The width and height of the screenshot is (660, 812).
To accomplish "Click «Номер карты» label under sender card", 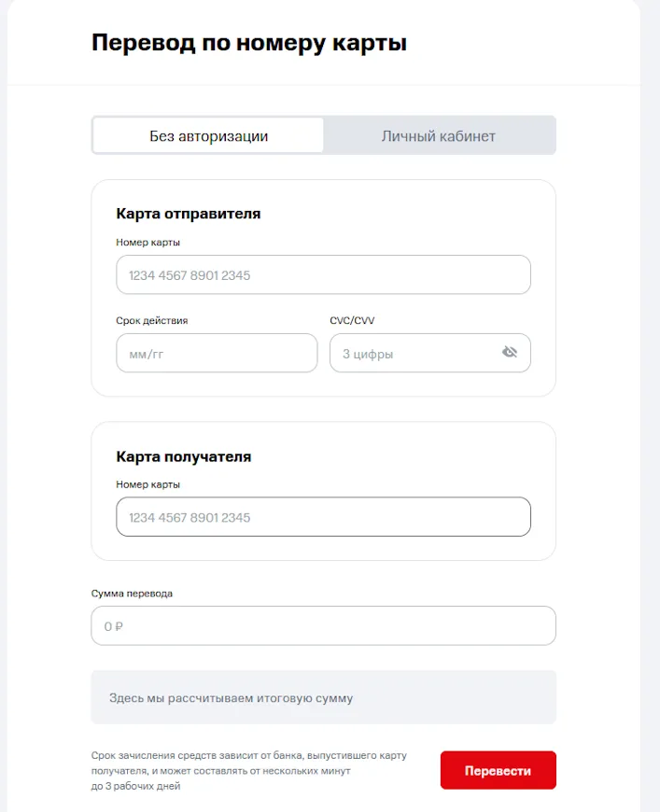I will point(147,243).
